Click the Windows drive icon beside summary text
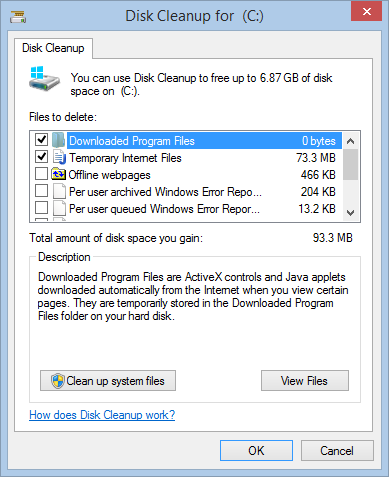The image size is (389, 477). coord(44,79)
